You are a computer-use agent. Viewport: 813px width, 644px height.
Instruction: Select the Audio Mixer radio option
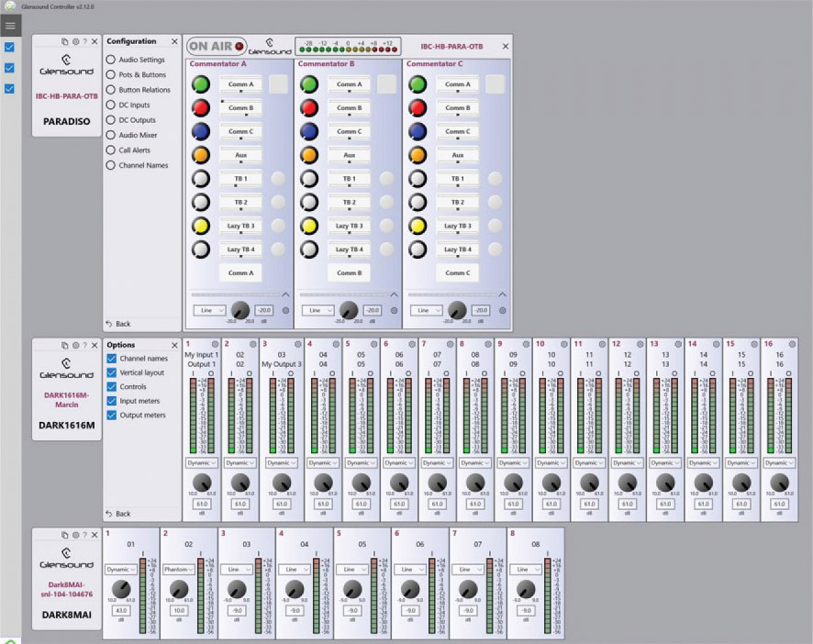[111, 135]
